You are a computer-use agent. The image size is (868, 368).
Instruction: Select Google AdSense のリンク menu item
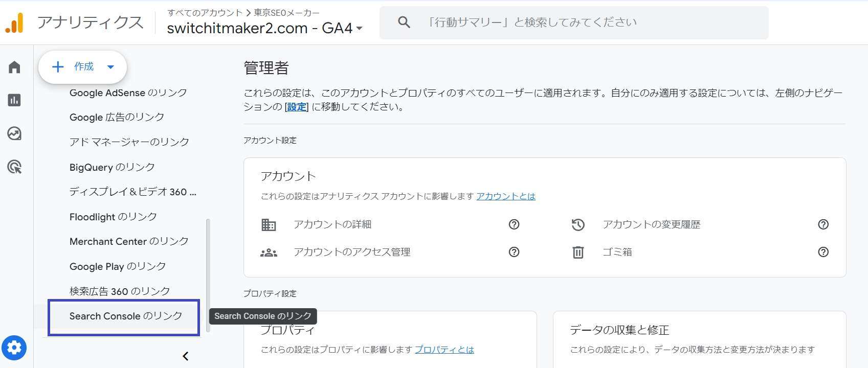coord(128,93)
